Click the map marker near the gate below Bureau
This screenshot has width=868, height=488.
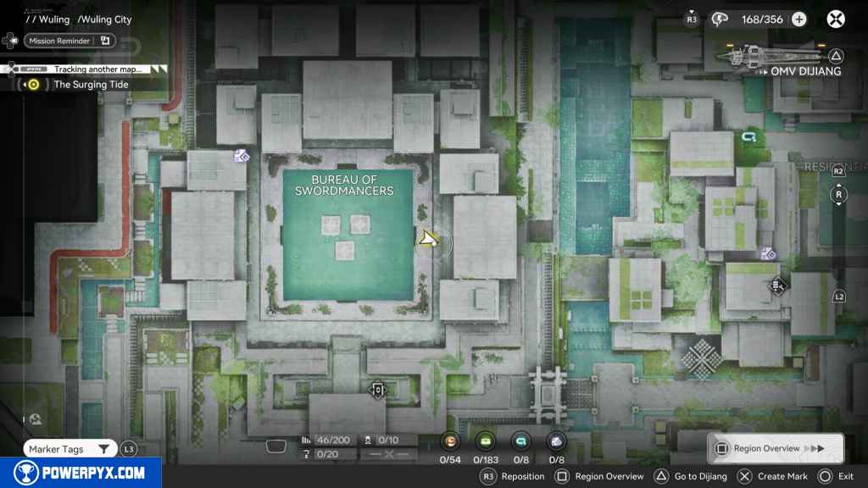click(x=377, y=390)
